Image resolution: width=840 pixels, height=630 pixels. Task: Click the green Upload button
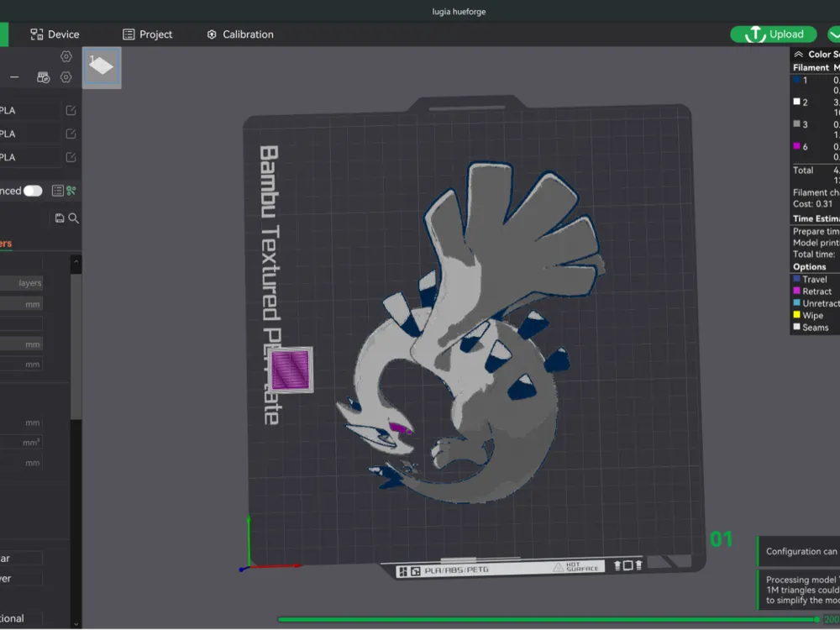(774, 34)
